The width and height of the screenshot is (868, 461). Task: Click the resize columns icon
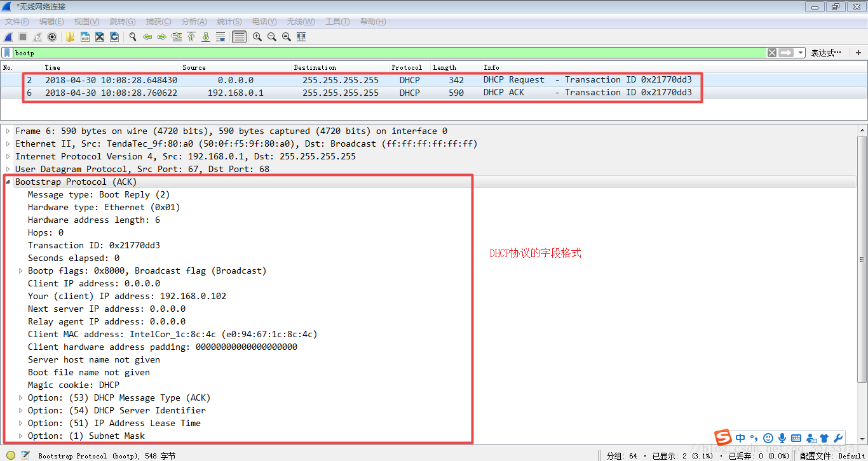pos(301,37)
